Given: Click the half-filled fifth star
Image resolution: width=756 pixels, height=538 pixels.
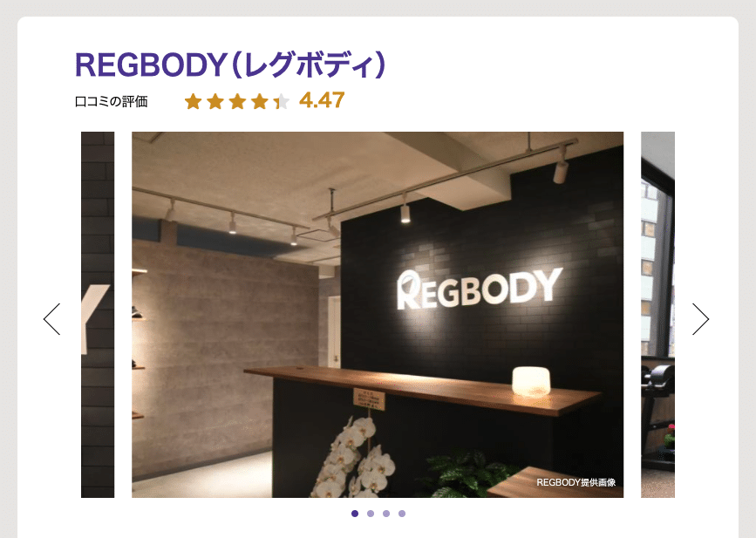Looking at the screenshot, I should 282,102.
